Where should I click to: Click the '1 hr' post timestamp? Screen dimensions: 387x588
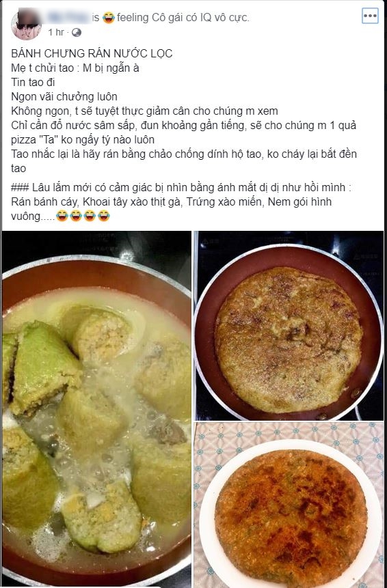pos(56,33)
